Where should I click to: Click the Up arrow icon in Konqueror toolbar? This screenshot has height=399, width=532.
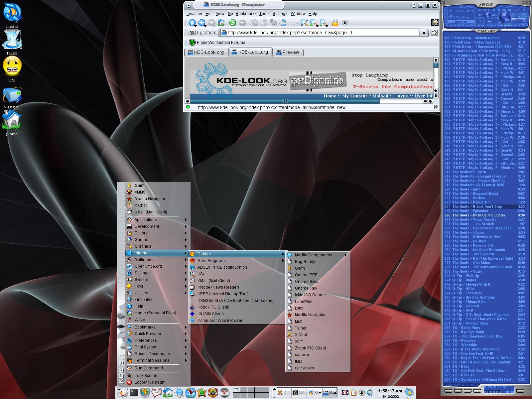(192, 23)
